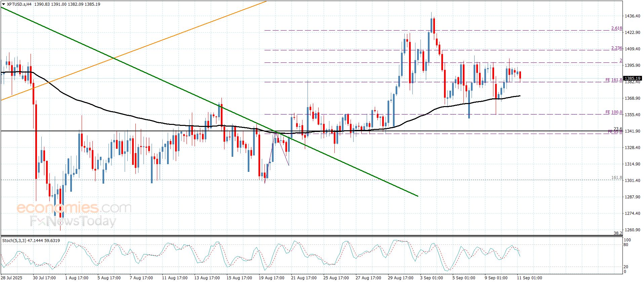This screenshot has height=282, width=644.
Task: Click the 23.6 retracement level label
Action: coord(618,129)
